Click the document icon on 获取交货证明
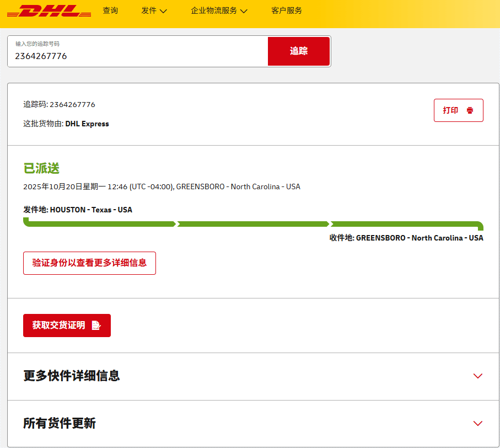The image size is (500, 448). point(96,326)
